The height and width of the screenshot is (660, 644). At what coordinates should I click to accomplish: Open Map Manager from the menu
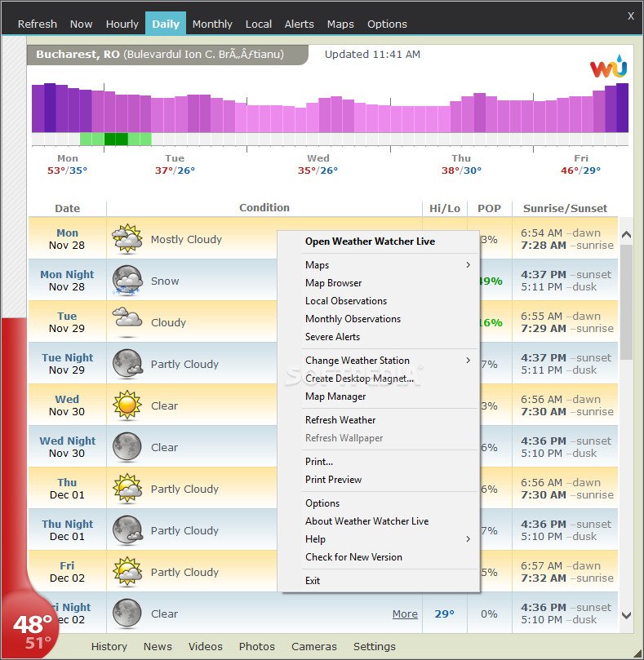(x=335, y=396)
